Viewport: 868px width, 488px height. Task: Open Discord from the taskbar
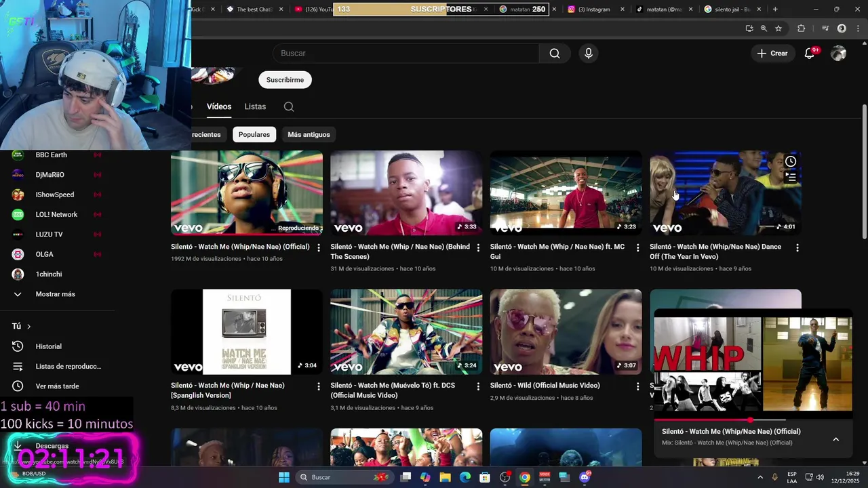pyautogui.click(x=585, y=477)
